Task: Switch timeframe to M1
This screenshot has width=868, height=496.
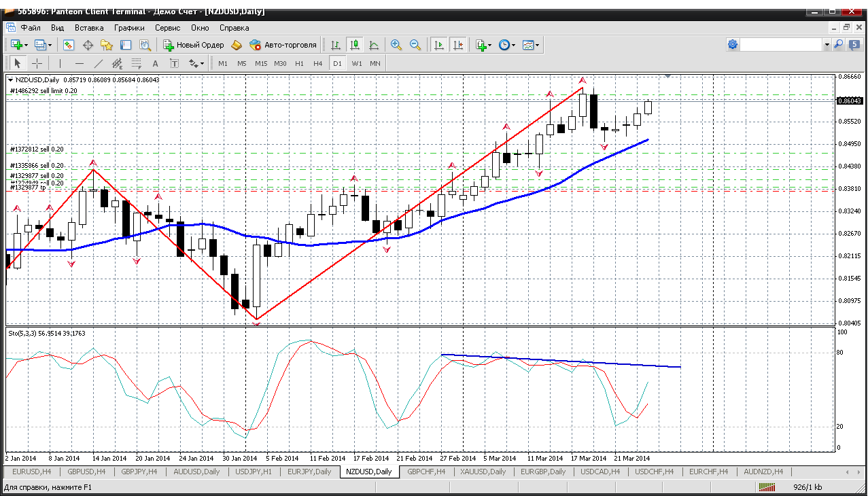Action: coord(223,63)
